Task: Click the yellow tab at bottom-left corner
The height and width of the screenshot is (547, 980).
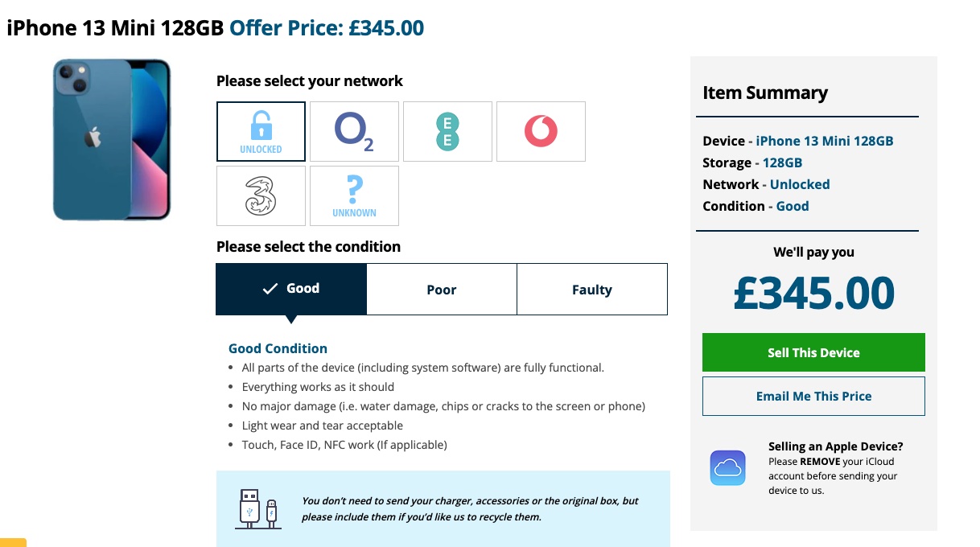Action: point(13,542)
